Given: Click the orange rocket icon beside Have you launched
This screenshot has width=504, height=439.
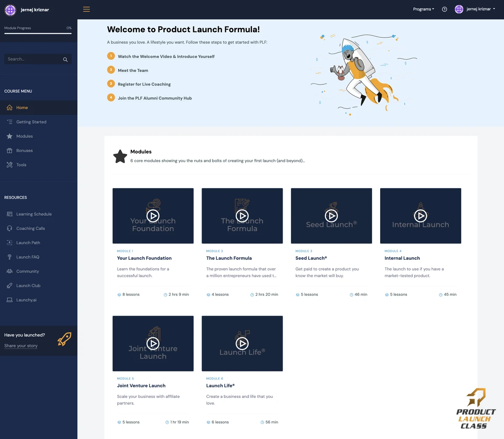Looking at the screenshot, I should pyautogui.click(x=64, y=340).
